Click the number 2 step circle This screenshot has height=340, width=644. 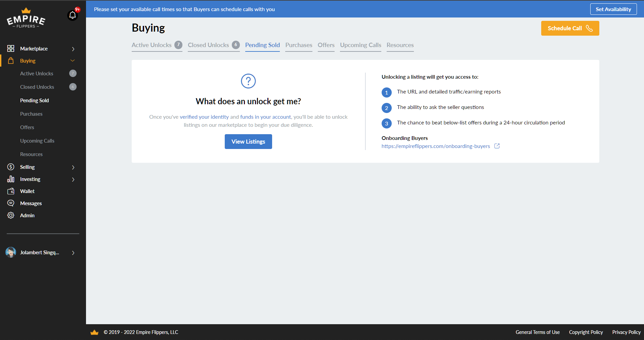(387, 108)
